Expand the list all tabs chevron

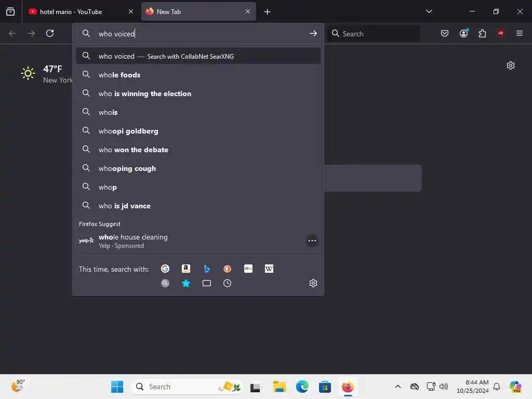click(429, 11)
